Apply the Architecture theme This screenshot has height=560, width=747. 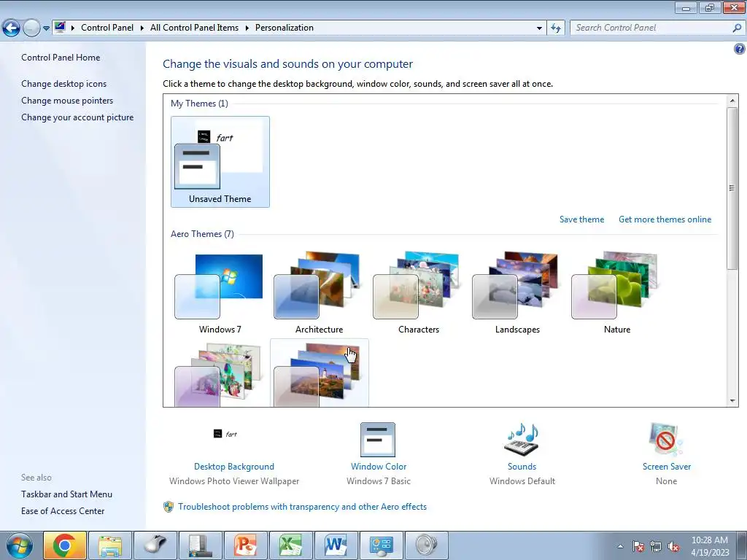click(x=320, y=292)
